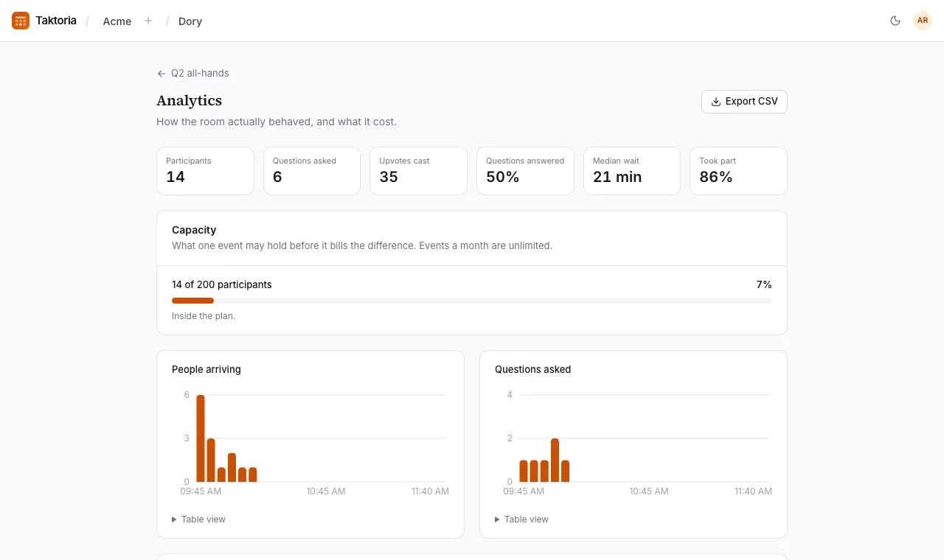The image size is (944, 560).
Task: Open the Acme workspace breadcrumb
Action: [117, 21]
